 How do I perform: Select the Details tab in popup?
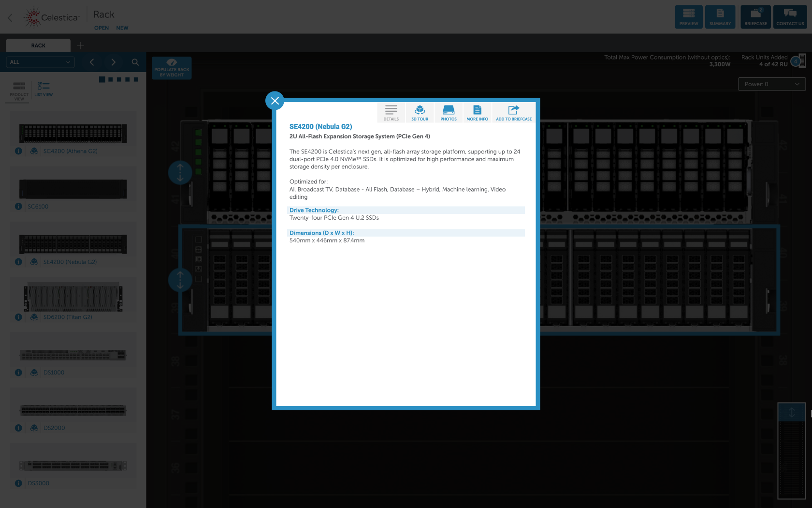(391, 113)
